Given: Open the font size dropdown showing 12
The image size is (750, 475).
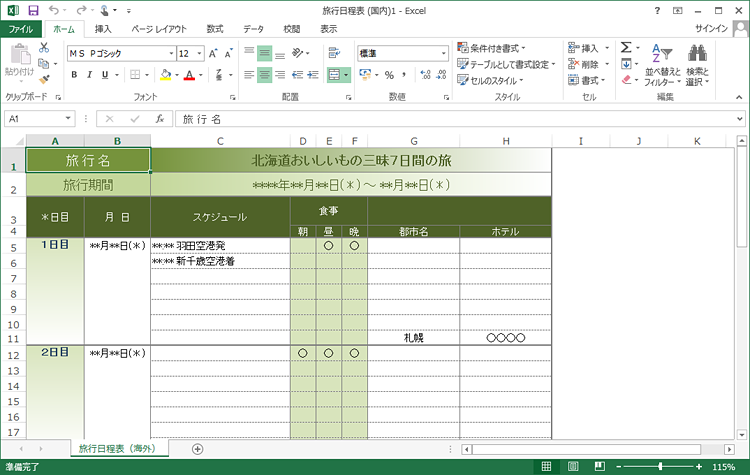Looking at the screenshot, I should pos(199,53).
